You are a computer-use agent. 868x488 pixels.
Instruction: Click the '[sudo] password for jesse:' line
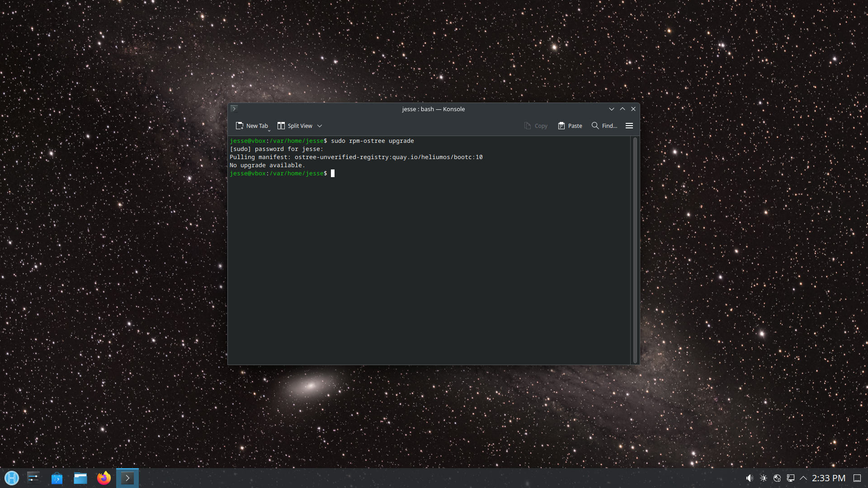coord(276,149)
